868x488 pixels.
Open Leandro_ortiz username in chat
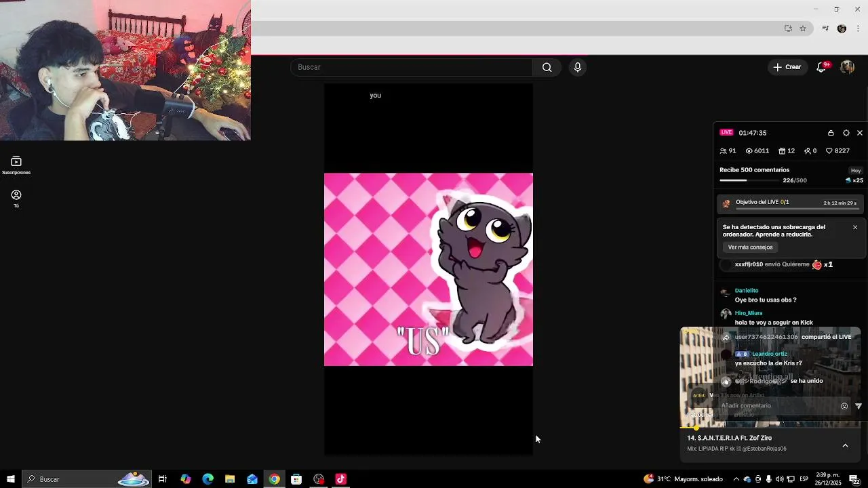point(770,354)
